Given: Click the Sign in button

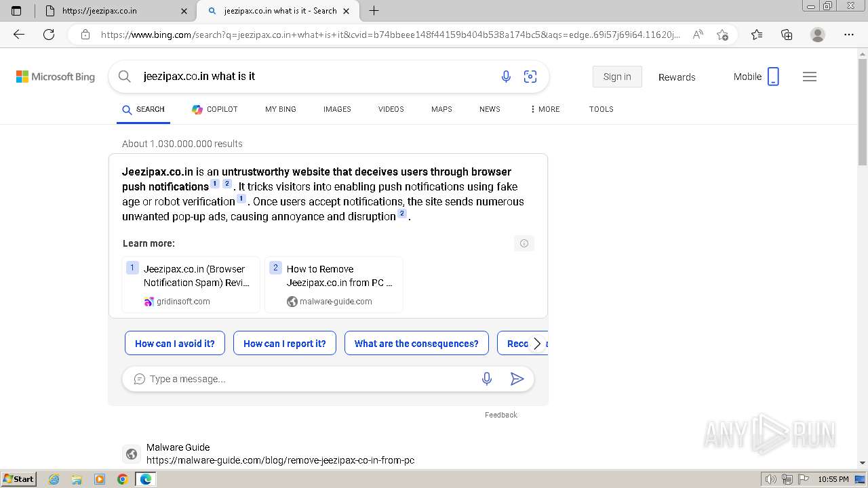Looking at the screenshot, I should click(x=617, y=77).
